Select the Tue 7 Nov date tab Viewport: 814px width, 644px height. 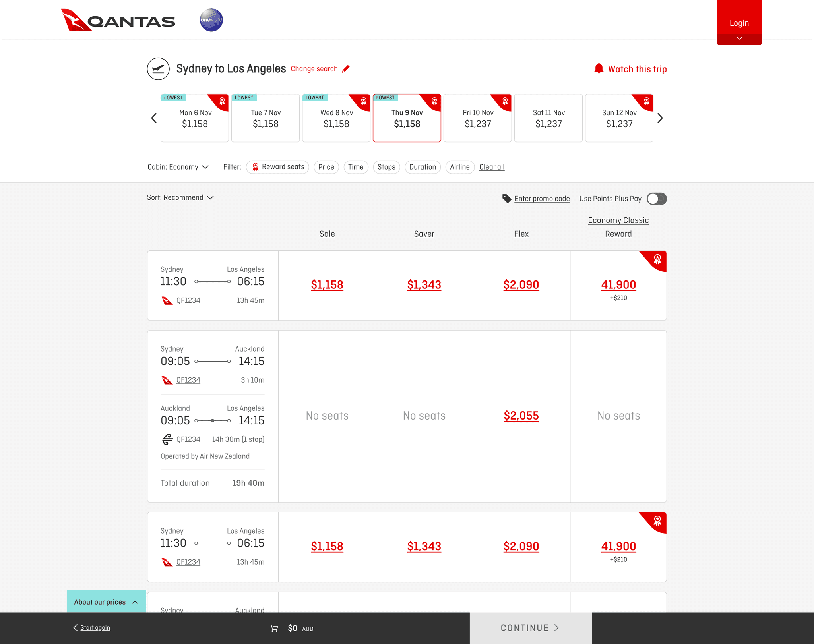coord(266,118)
